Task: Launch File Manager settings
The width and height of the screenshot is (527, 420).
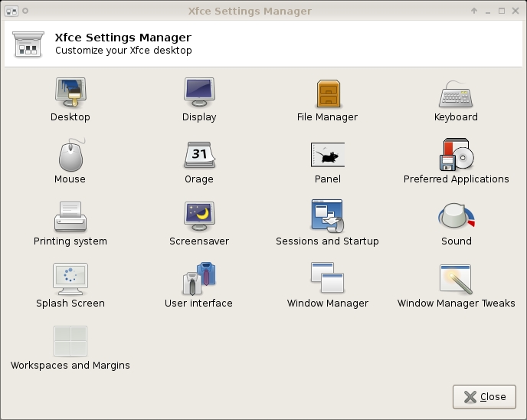Action: point(328,94)
